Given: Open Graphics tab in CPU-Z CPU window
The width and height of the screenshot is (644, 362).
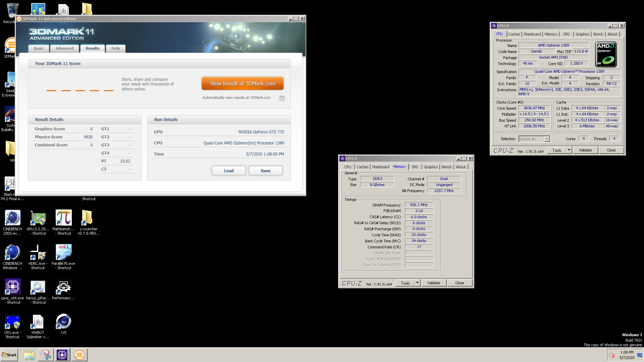Looking at the screenshot, I should point(583,34).
